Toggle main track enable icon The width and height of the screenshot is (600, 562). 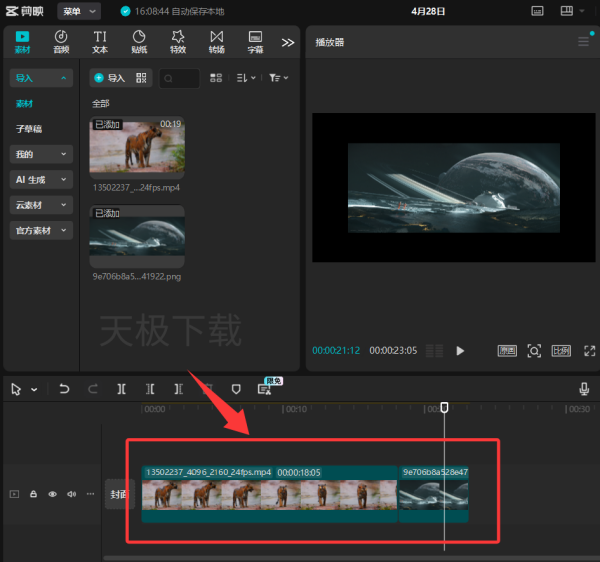click(15, 494)
